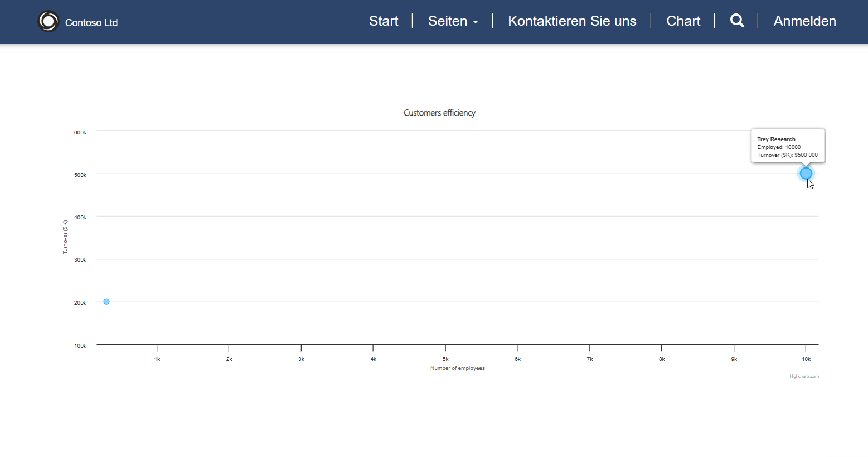Select the Trey Research data point

806,174
